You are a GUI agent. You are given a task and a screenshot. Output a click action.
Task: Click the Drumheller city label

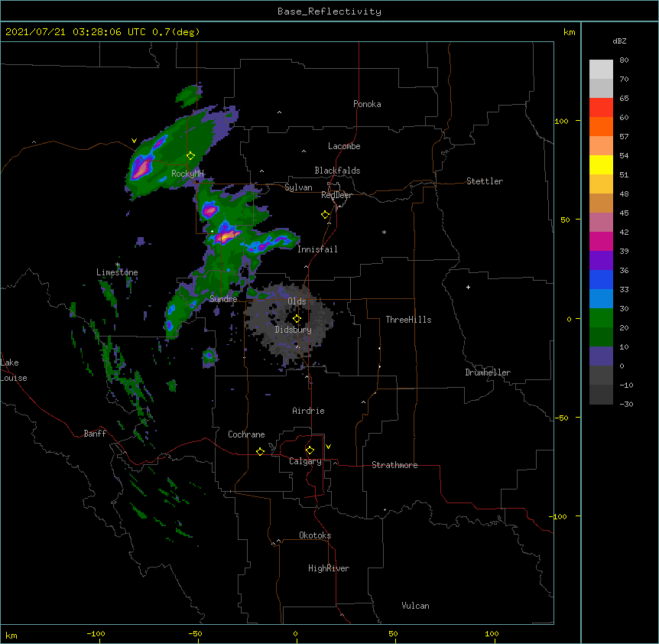click(488, 372)
